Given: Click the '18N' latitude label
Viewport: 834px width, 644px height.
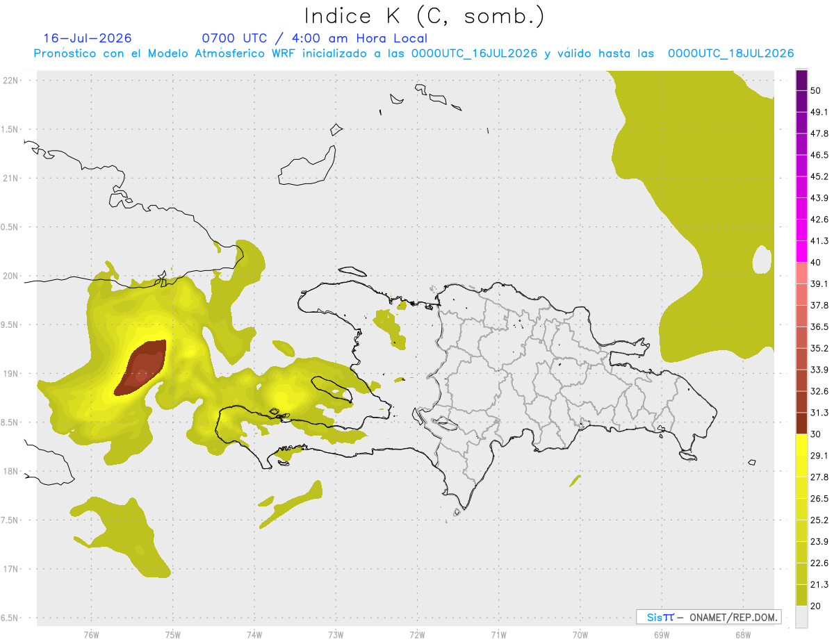Looking at the screenshot, I should click(10, 471).
